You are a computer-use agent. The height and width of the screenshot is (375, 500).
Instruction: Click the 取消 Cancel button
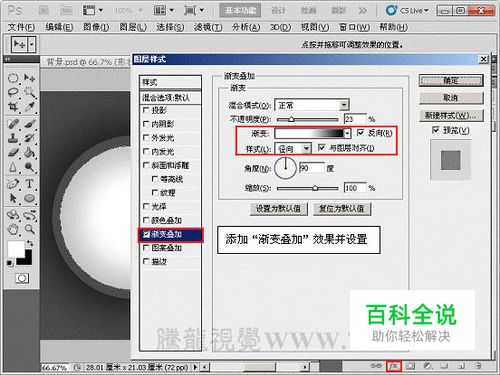point(451,98)
